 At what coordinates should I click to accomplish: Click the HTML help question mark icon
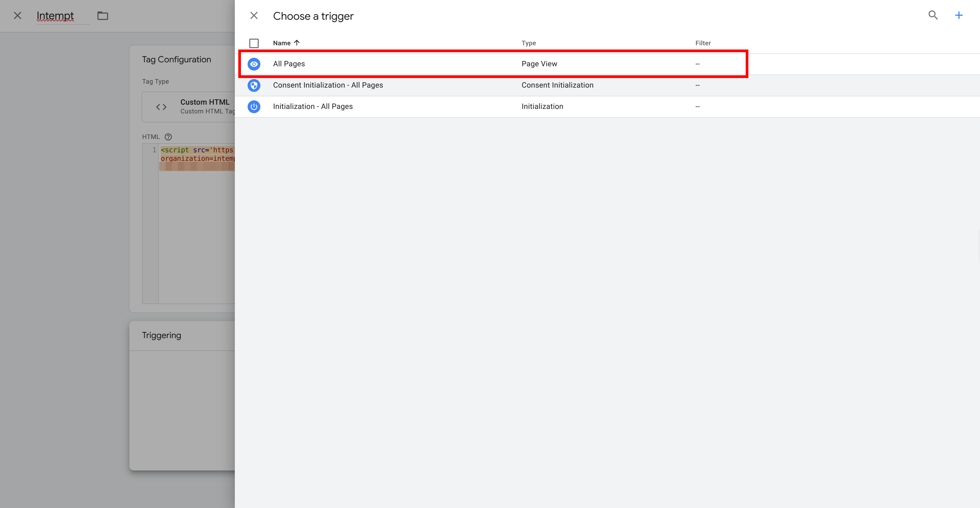click(168, 137)
